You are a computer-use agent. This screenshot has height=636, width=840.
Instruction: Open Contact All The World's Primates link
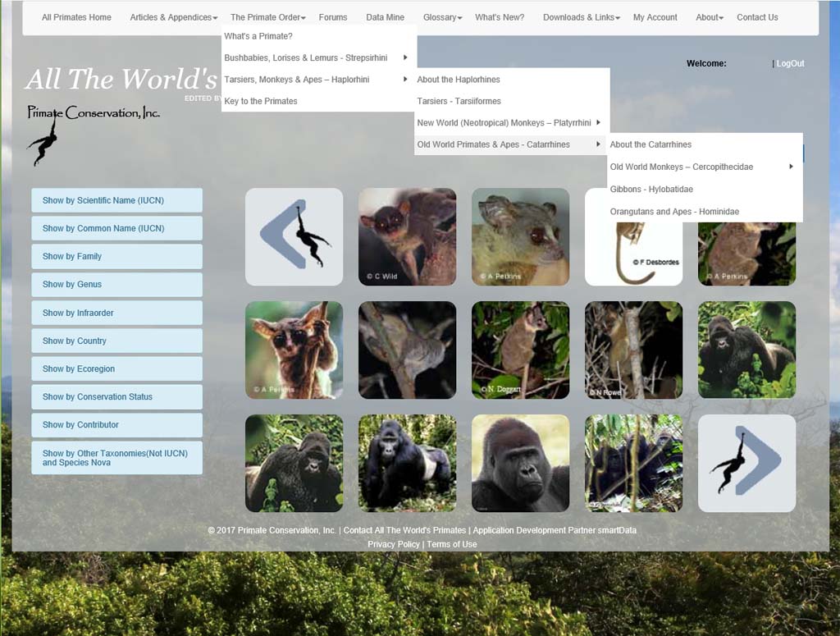[404, 530]
